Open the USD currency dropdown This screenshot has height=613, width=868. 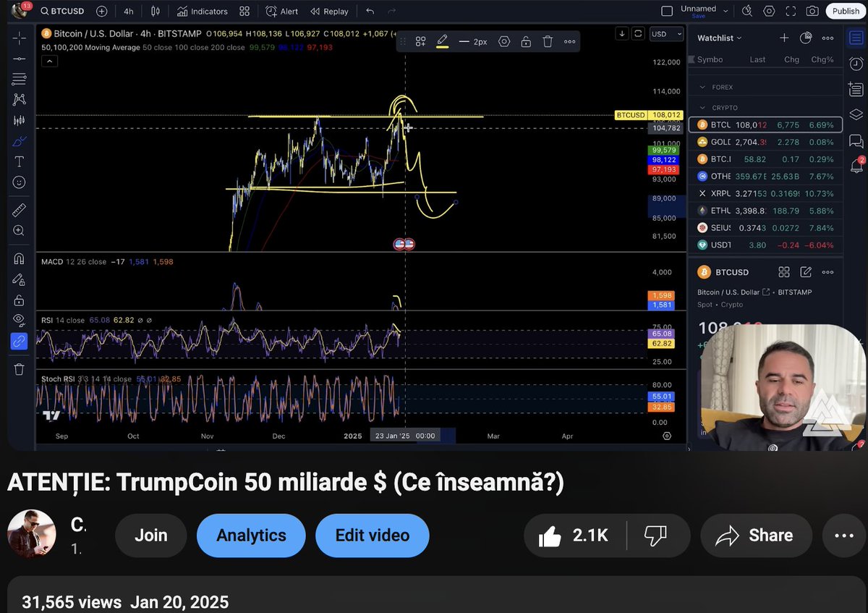(666, 33)
